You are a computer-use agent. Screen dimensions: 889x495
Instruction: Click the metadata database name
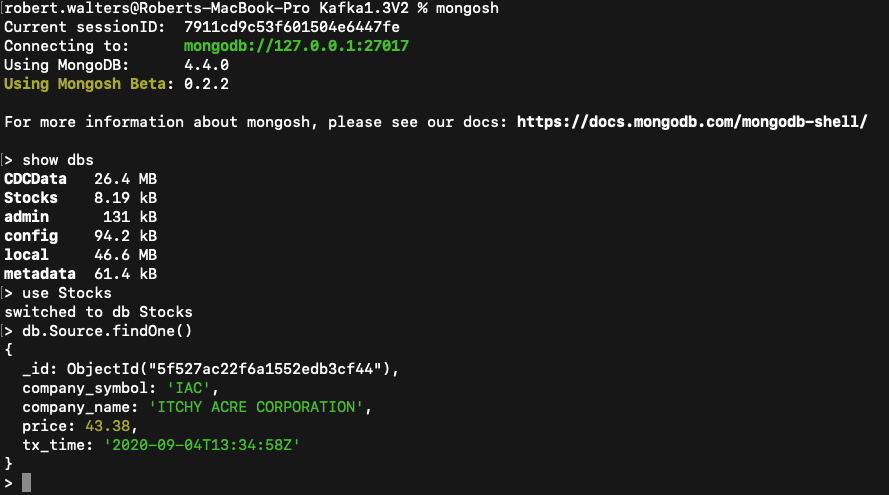point(40,274)
